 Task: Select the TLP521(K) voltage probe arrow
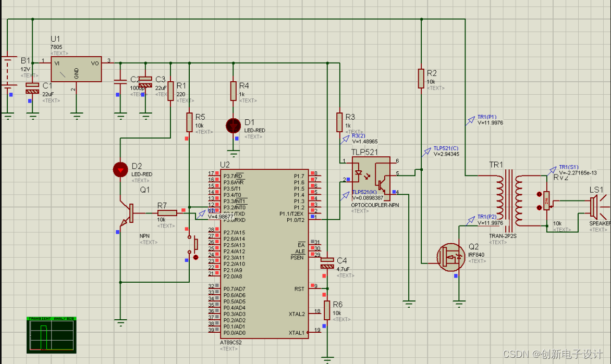345,196
